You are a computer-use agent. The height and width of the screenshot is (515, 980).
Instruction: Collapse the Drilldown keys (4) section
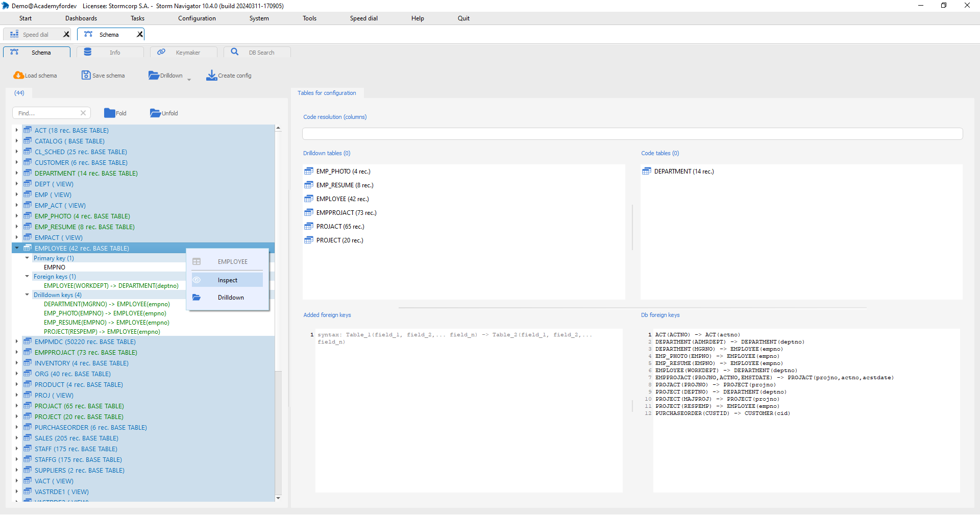(27, 295)
